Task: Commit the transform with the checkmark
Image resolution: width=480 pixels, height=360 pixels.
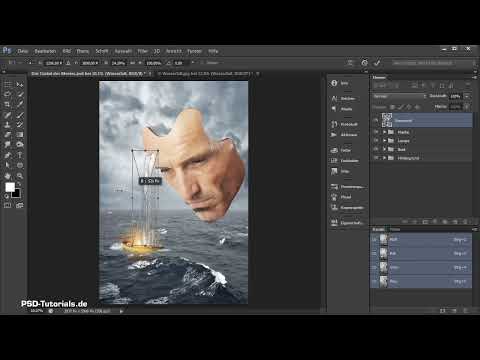Action: [x=377, y=63]
